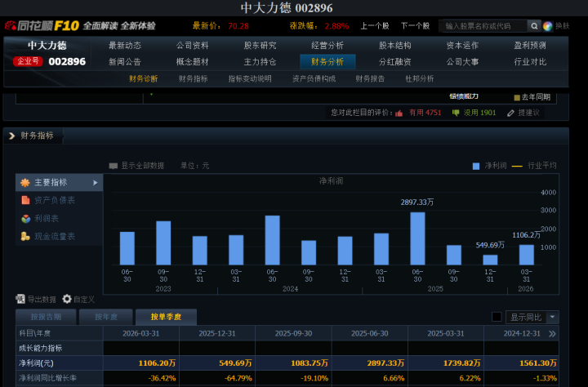Expand more date columns with double chevron
The width and height of the screenshot is (588, 387).
coord(552,334)
